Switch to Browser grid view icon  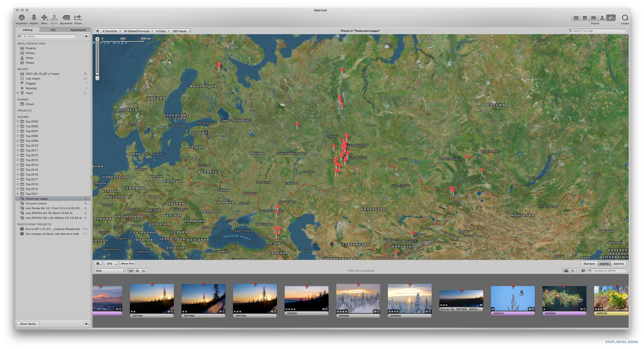tap(576, 18)
